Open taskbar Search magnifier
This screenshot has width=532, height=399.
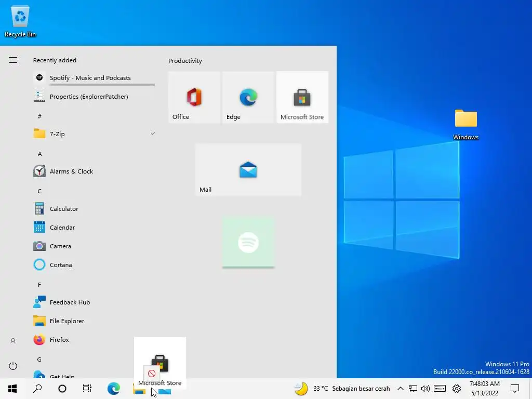pyautogui.click(x=37, y=389)
